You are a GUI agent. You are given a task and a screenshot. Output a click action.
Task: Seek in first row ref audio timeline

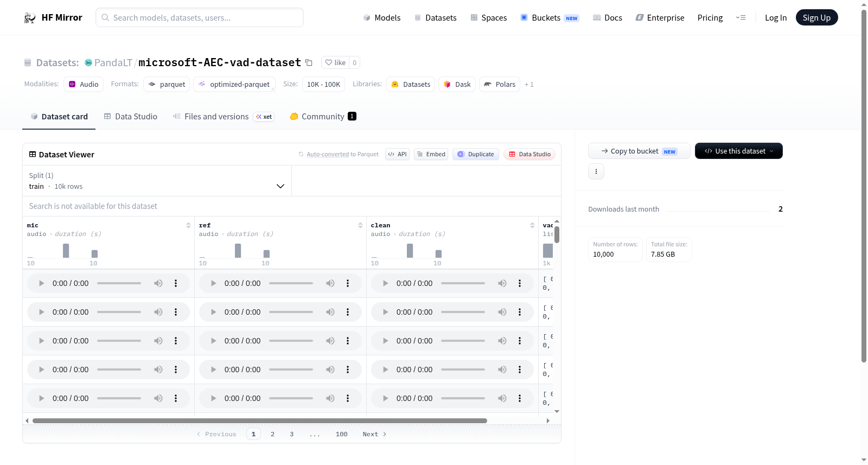click(x=291, y=283)
